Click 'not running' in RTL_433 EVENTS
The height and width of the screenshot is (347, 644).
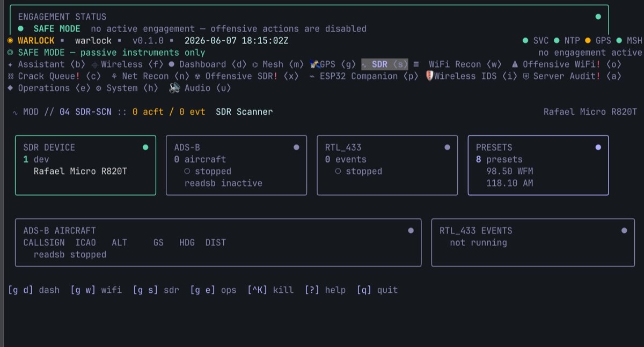[479, 242]
